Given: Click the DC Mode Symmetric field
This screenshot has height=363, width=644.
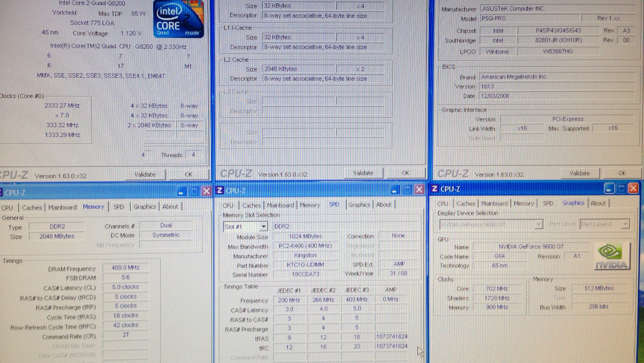Looking at the screenshot, I should coord(166,235).
